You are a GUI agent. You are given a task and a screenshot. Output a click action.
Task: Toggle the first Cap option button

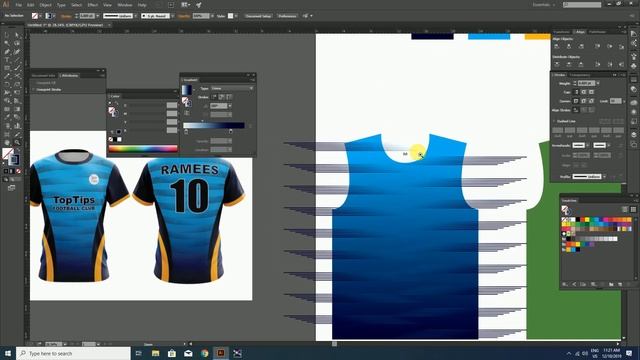576,92
